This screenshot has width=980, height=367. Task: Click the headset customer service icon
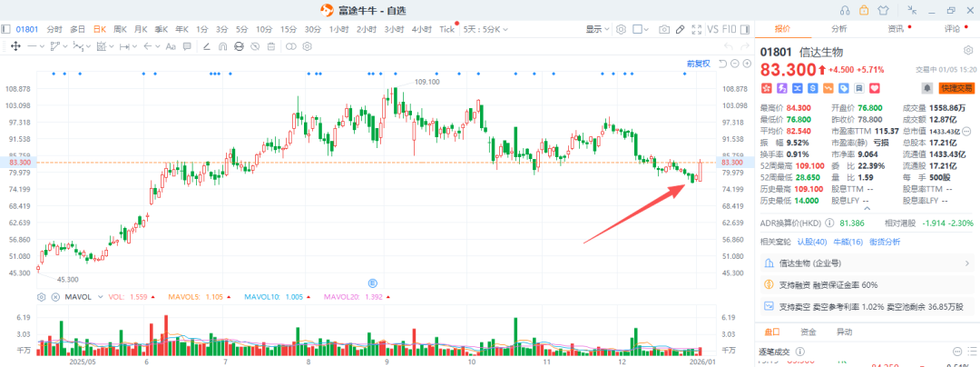pos(844,9)
